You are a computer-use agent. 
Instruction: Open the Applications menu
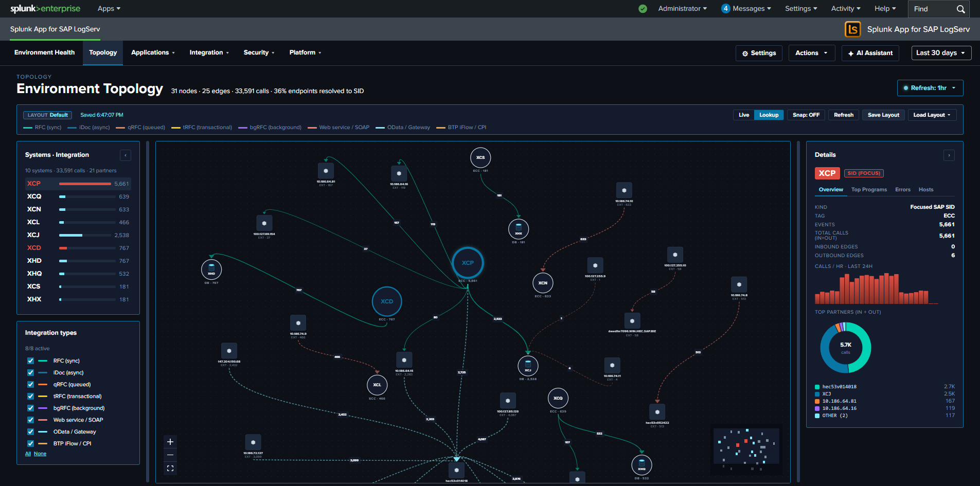(153, 52)
